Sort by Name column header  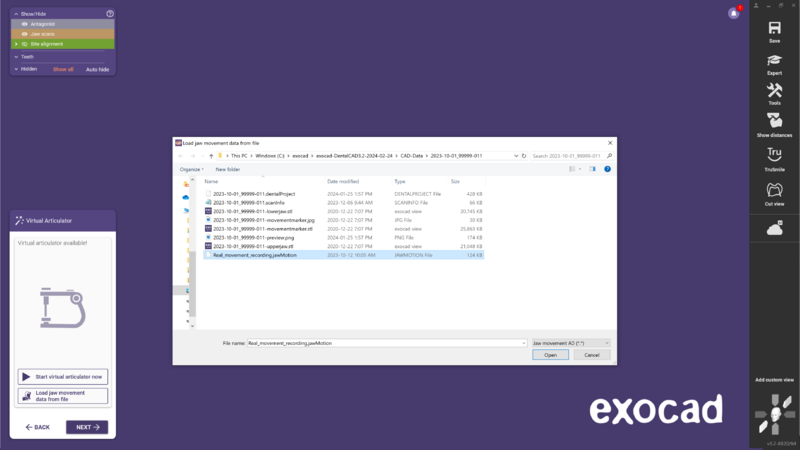[x=211, y=182]
